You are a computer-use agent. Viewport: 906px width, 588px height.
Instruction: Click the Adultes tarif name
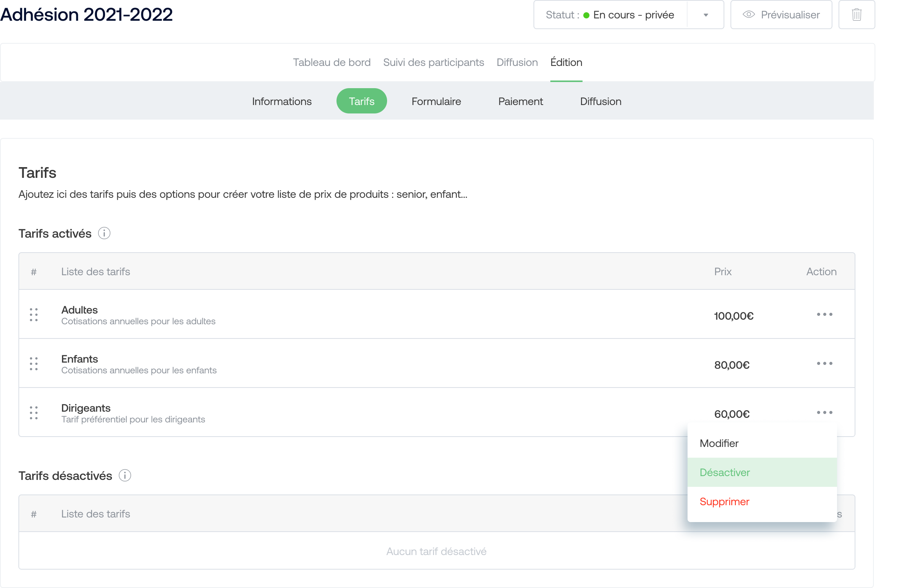pos(79,310)
